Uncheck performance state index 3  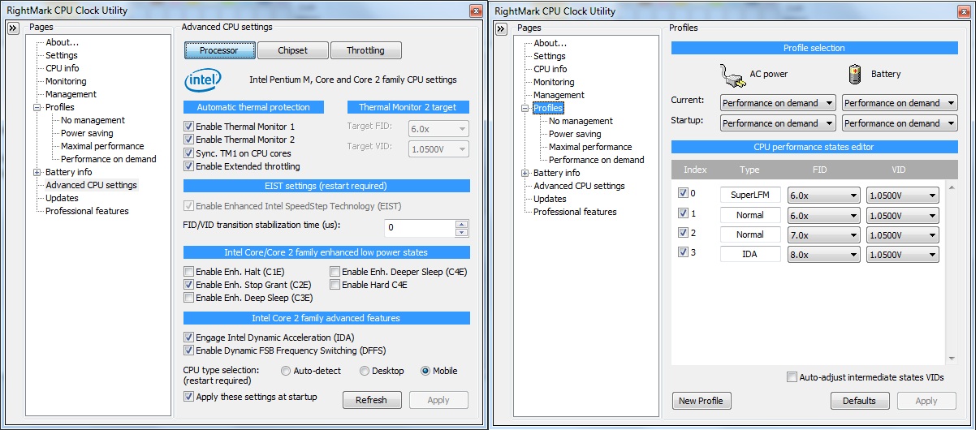(x=683, y=254)
